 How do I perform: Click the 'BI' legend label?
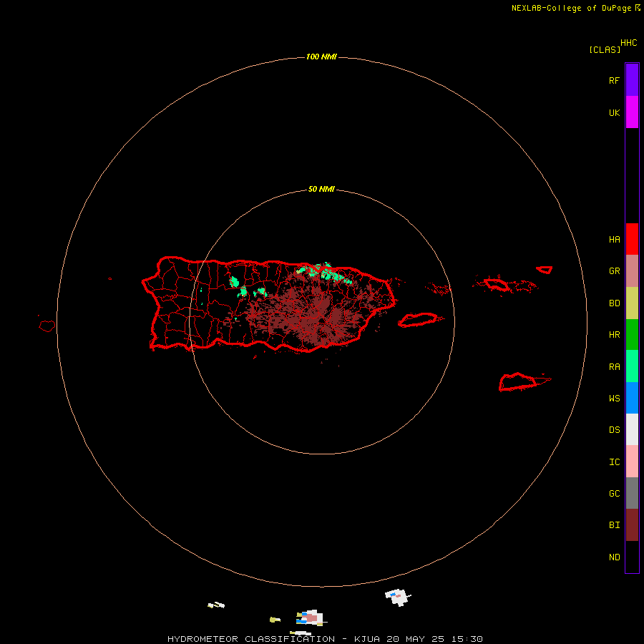coord(615,525)
